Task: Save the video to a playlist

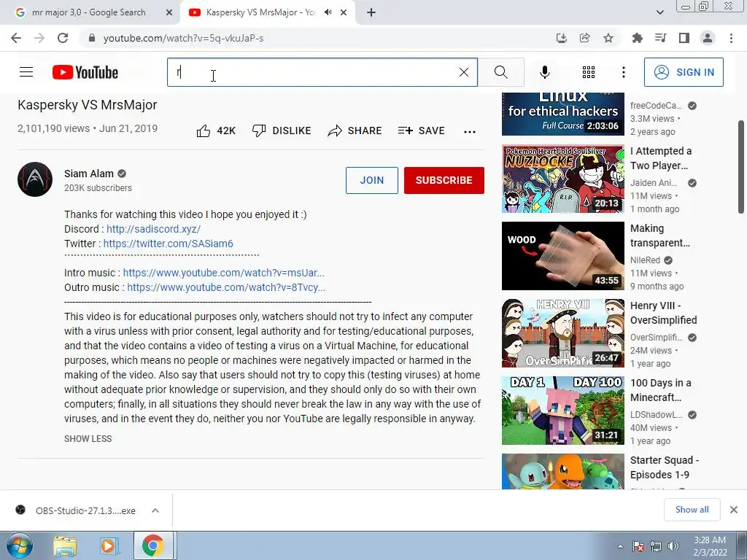Action: coord(421,131)
